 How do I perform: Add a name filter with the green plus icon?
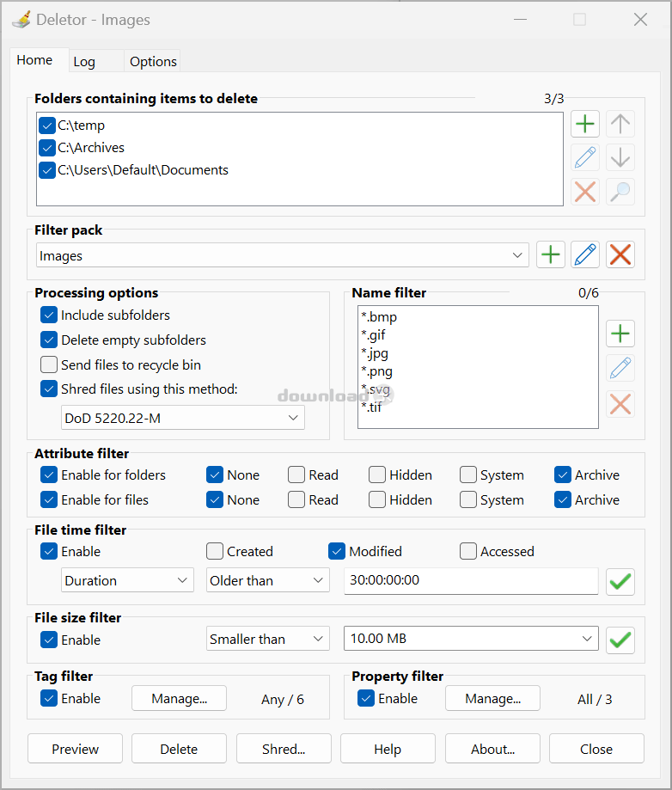click(x=620, y=334)
